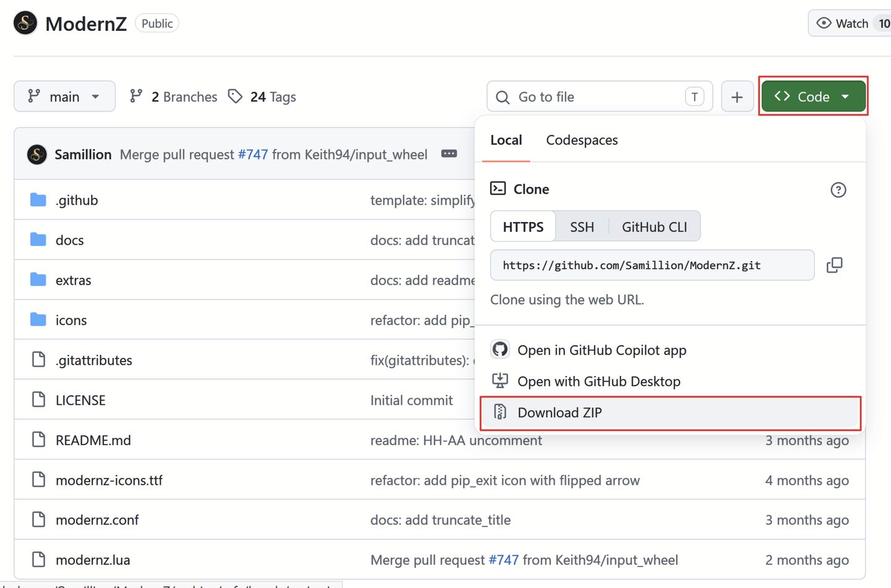
Task: Click 'readme: HH-AA uncomment' commit message
Action: [456, 440]
